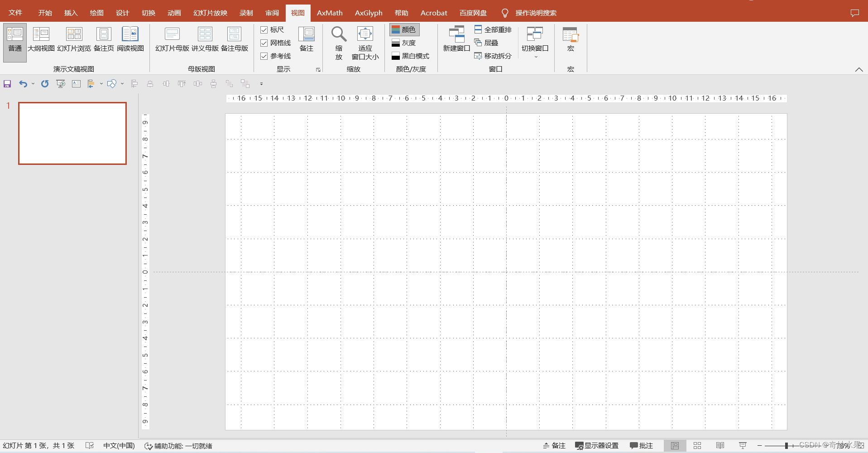Open the undo history dropdown arrow

pos(33,84)
